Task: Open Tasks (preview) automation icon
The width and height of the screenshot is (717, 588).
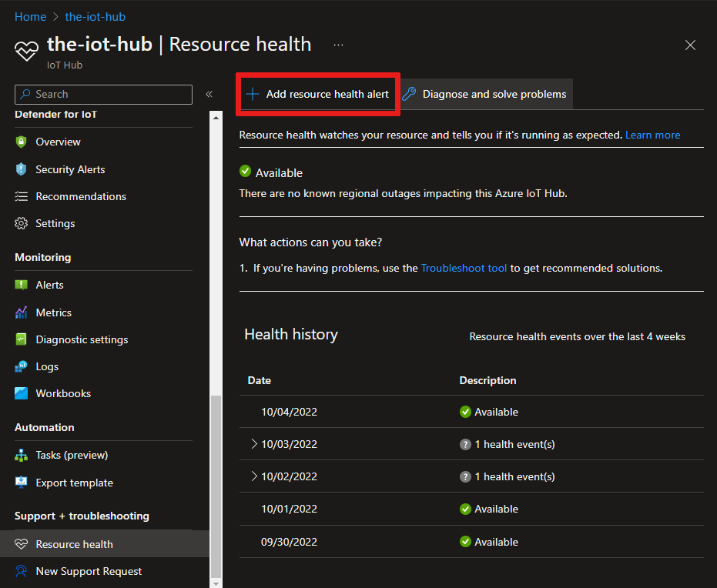Action: [22, 455]
